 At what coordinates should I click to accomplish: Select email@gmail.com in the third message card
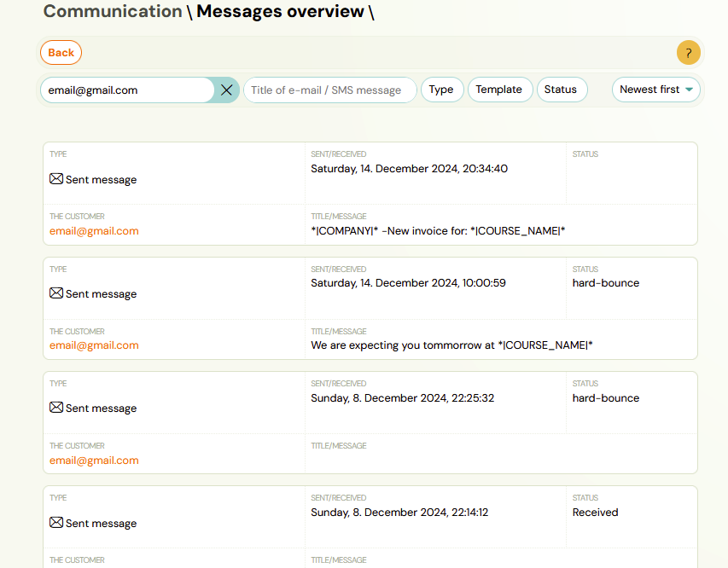pos(94,460)
